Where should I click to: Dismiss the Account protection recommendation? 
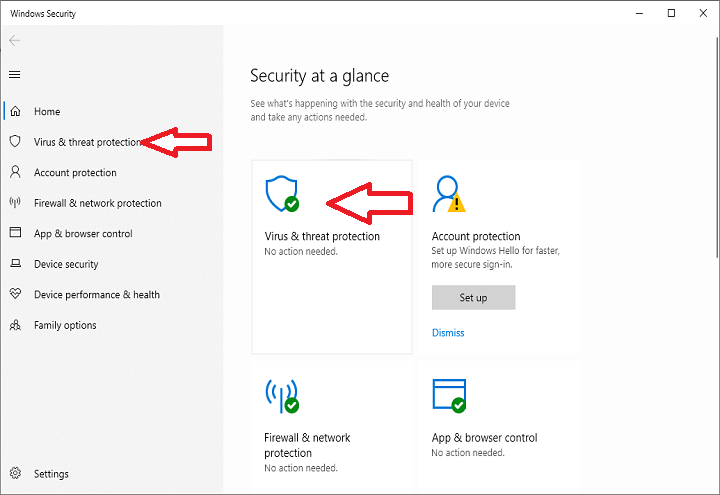tap(448, 333)
